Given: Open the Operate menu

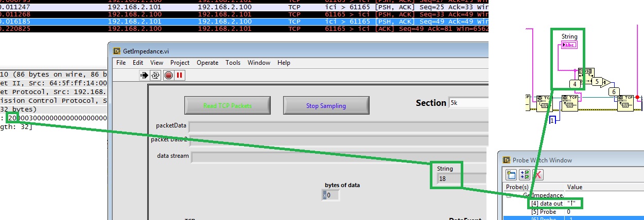Looking at the screenshot, I should click(x=207, y=63).
